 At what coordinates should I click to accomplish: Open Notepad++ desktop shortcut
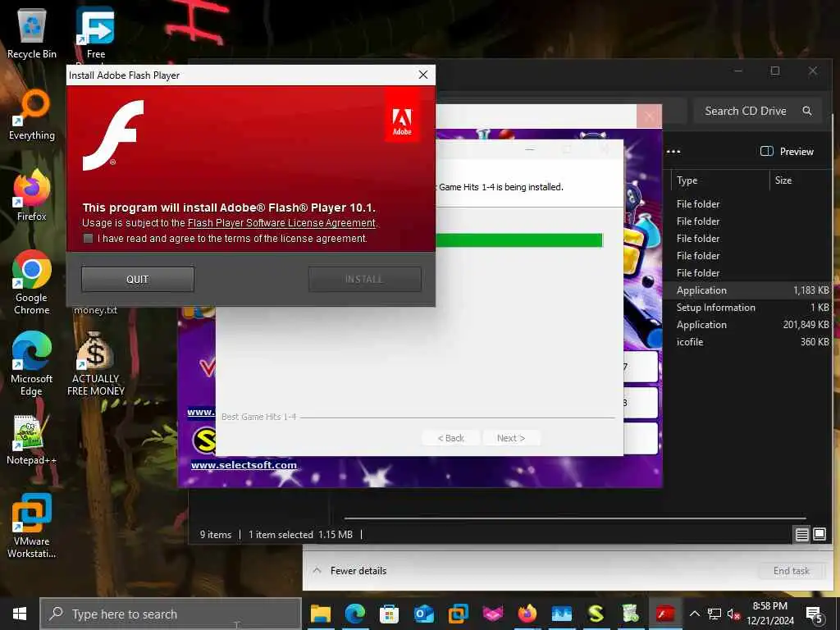(31, 440)
